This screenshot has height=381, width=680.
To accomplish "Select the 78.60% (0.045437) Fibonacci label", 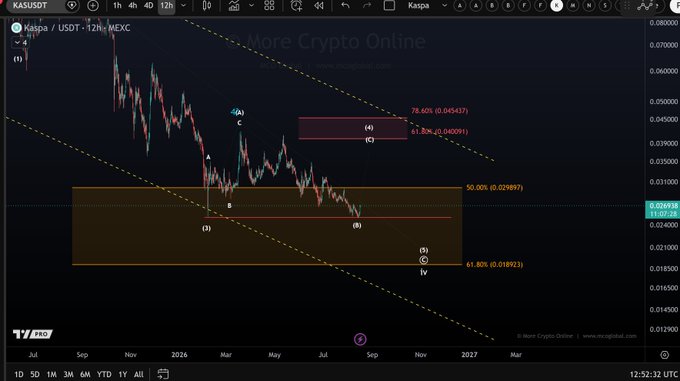I will (439, 111).
